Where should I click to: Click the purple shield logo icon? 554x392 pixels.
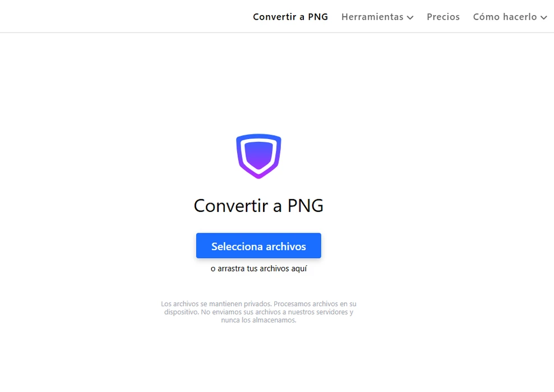click(x=258, y=156)
